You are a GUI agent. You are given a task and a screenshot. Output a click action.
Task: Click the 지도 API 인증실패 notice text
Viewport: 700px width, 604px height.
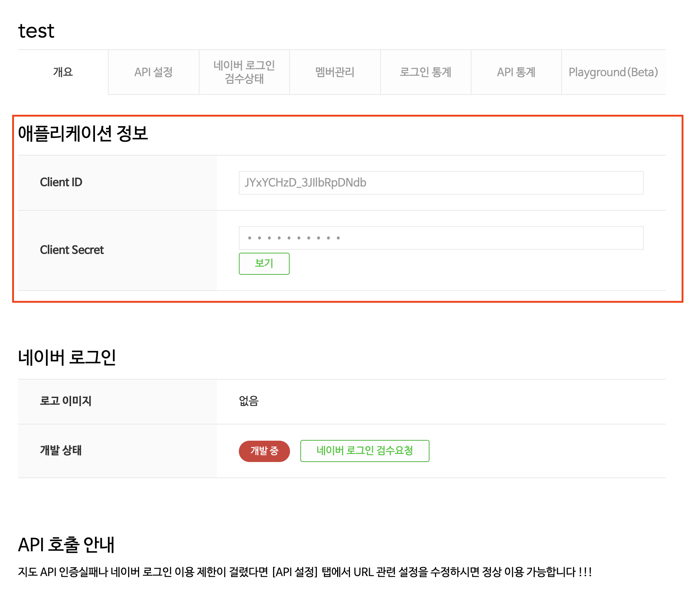305,572
